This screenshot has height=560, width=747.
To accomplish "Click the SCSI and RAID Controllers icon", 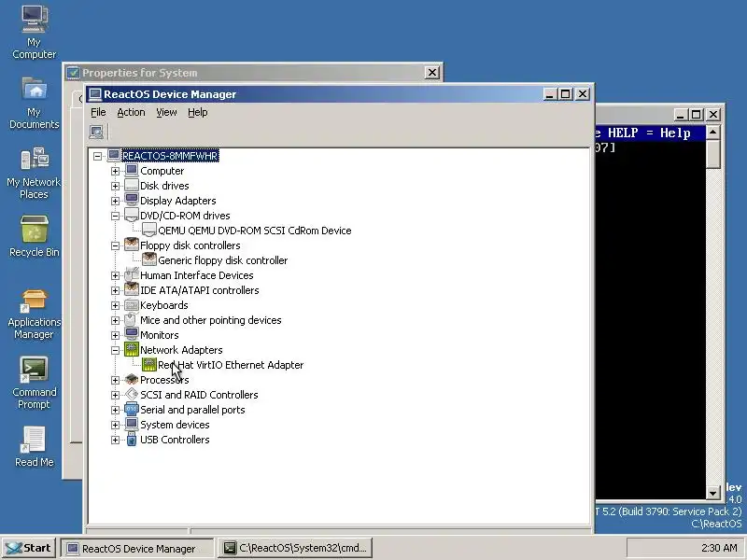I will click(132, 395).
